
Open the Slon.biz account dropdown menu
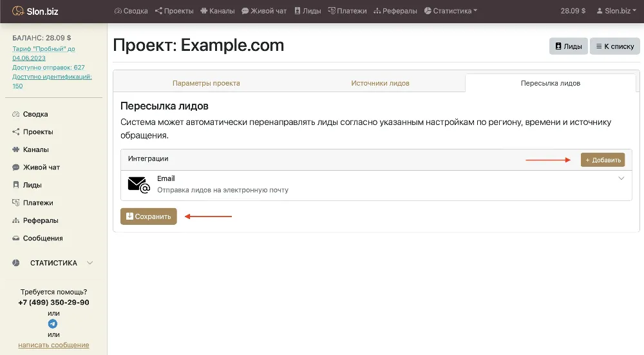[616, 11]
